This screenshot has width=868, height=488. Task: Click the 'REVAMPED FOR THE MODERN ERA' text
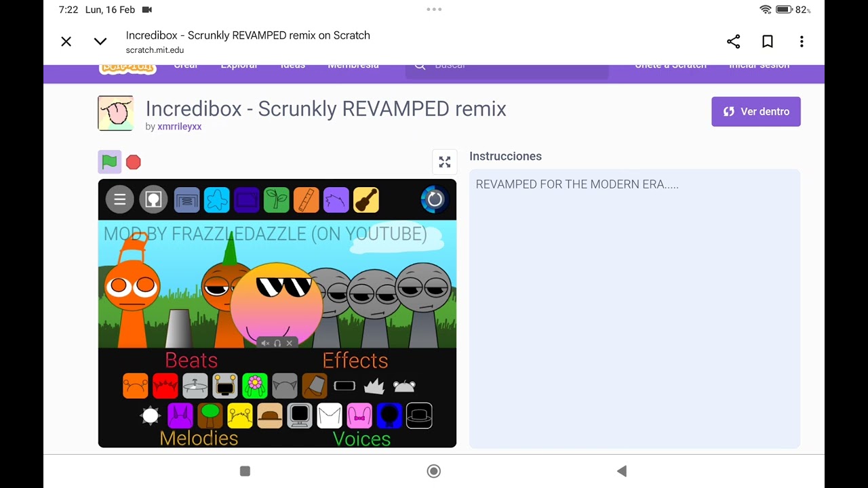[577, 184]
